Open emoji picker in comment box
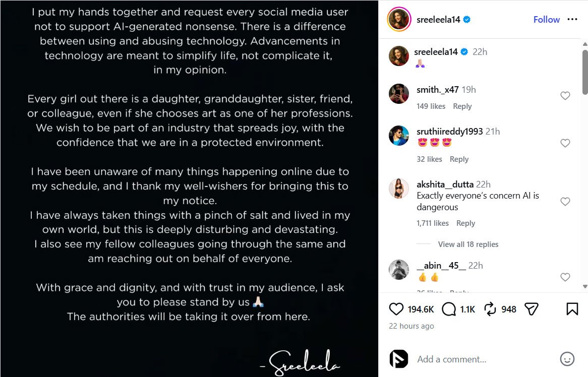 (567, 359)
